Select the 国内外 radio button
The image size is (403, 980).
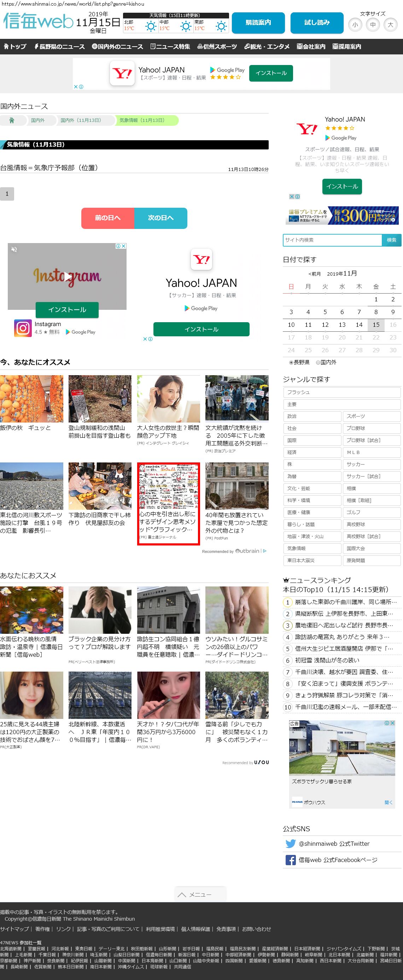click(318, 362)
